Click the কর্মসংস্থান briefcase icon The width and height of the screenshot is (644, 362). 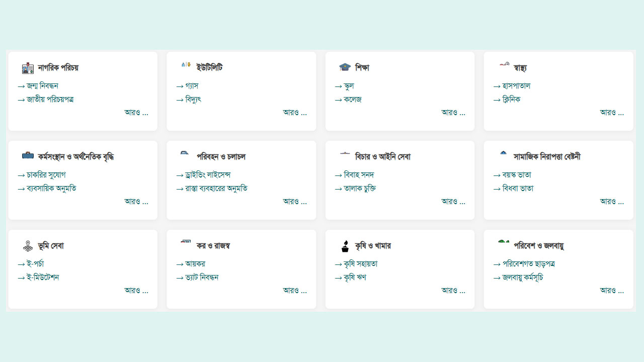(x=28, y=156)
